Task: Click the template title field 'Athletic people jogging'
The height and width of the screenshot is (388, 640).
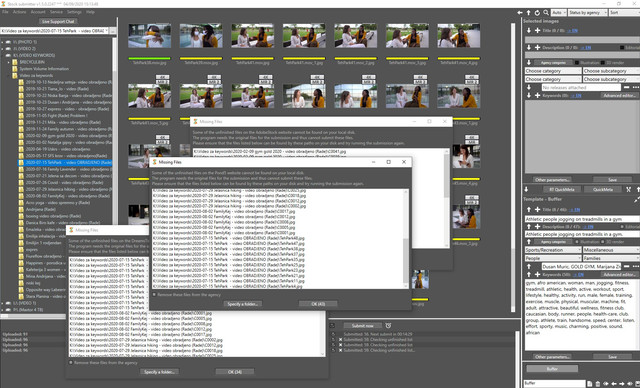Action: (x=582, y=219)
